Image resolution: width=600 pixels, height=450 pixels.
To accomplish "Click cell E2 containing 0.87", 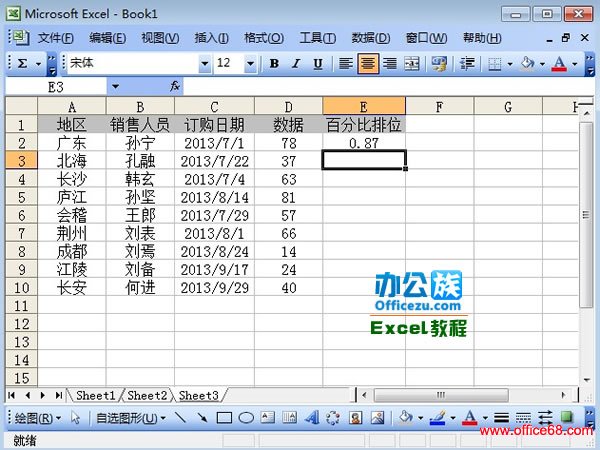I will (x=364, y=143).
